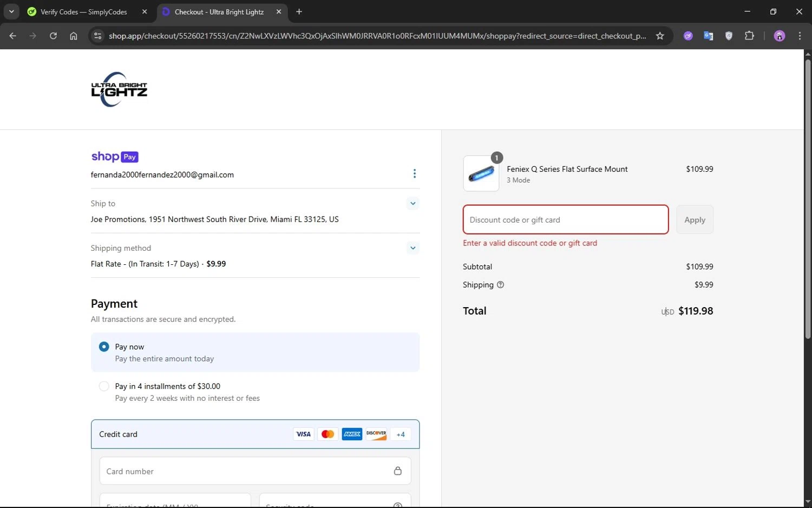
Task: Click the Apply discount button
Action: [x=695, y=220]
